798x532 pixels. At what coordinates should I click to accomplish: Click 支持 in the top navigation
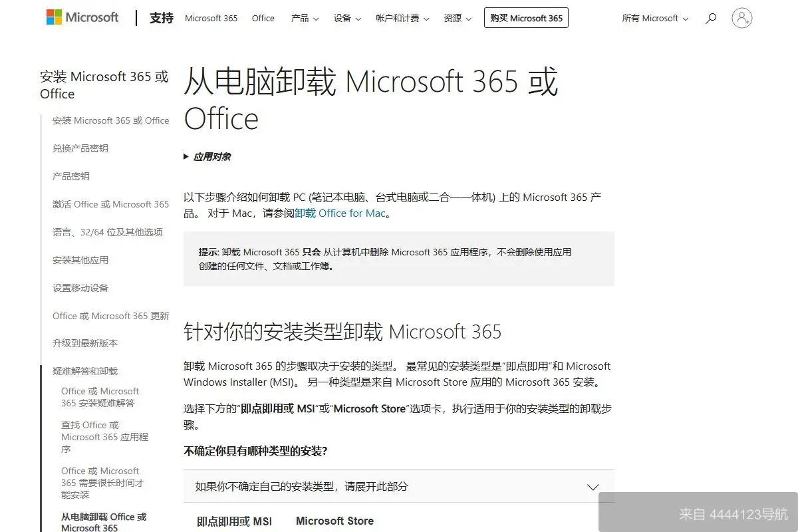[x=160, y=19]
